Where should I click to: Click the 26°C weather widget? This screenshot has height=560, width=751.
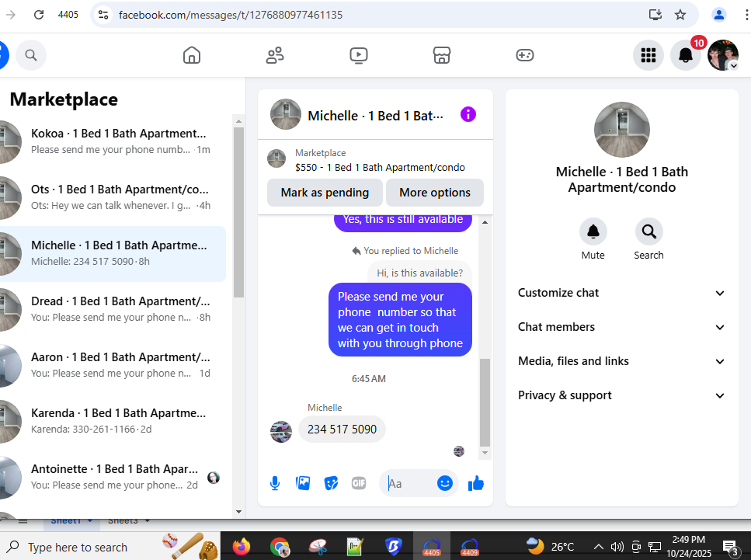point(549,547)
